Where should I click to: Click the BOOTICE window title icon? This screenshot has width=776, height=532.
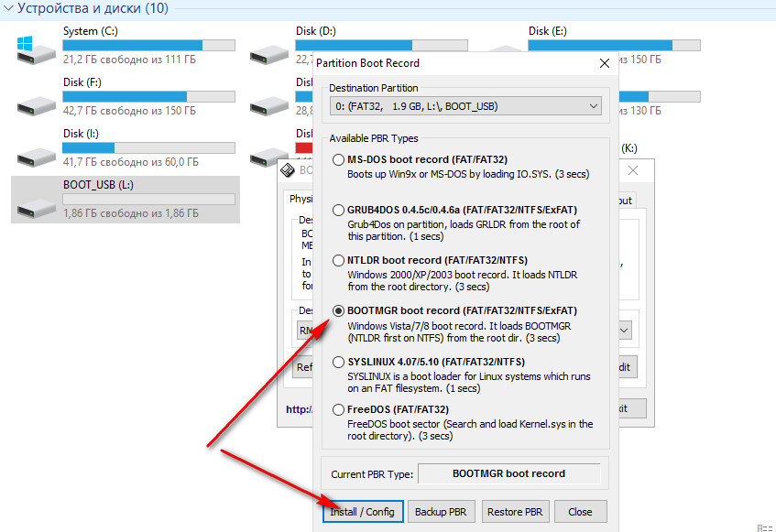[288, 170]
